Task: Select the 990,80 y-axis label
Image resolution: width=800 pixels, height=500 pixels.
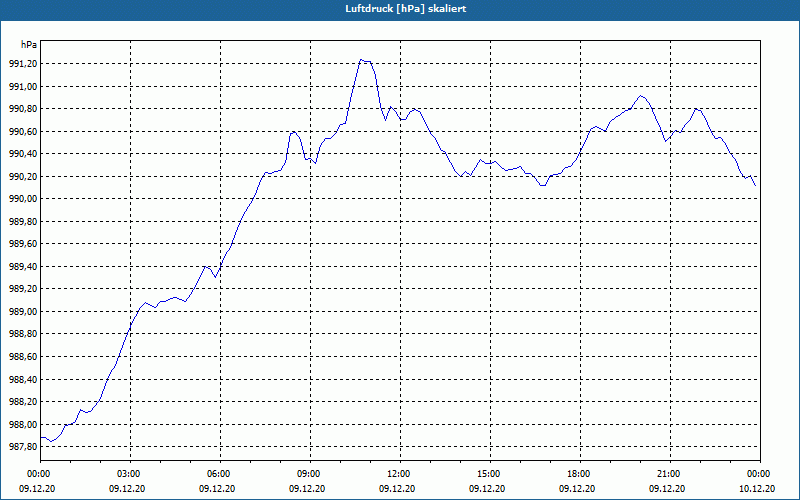Action: click(23, 109)
